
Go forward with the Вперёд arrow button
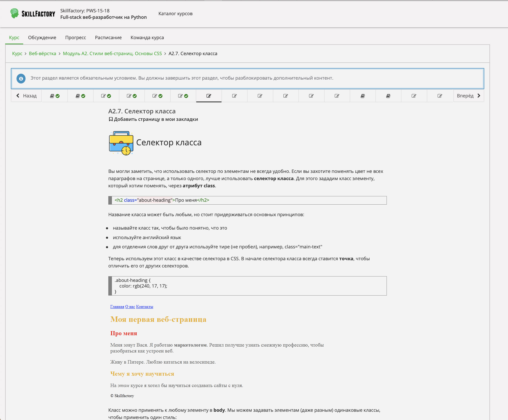point(468,96)
